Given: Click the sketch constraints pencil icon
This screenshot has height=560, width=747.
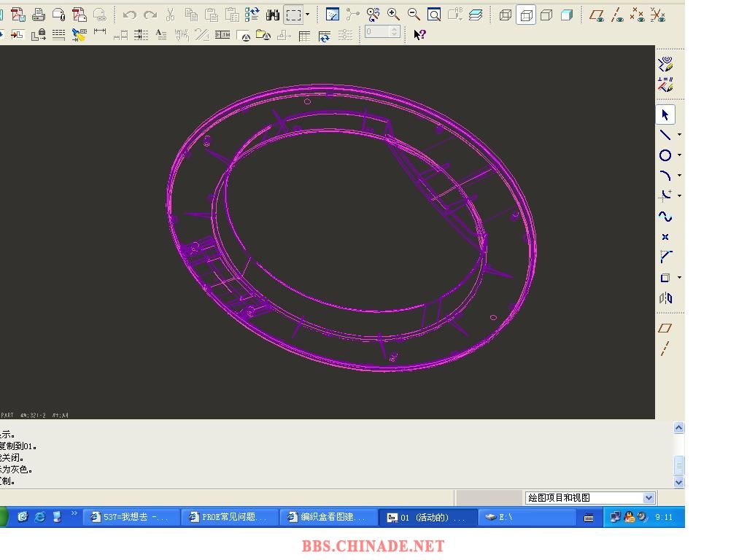Looking at the screenshot, I should click(x=665, y=85).
